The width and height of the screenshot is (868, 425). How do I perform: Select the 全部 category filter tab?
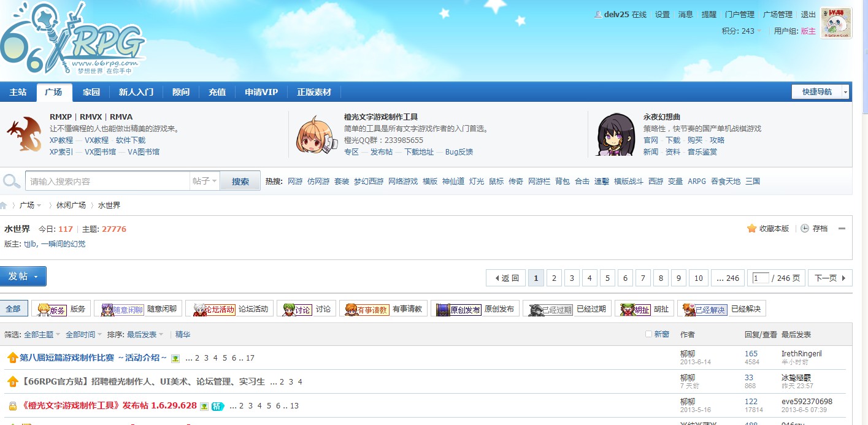(x=13, y=309)
